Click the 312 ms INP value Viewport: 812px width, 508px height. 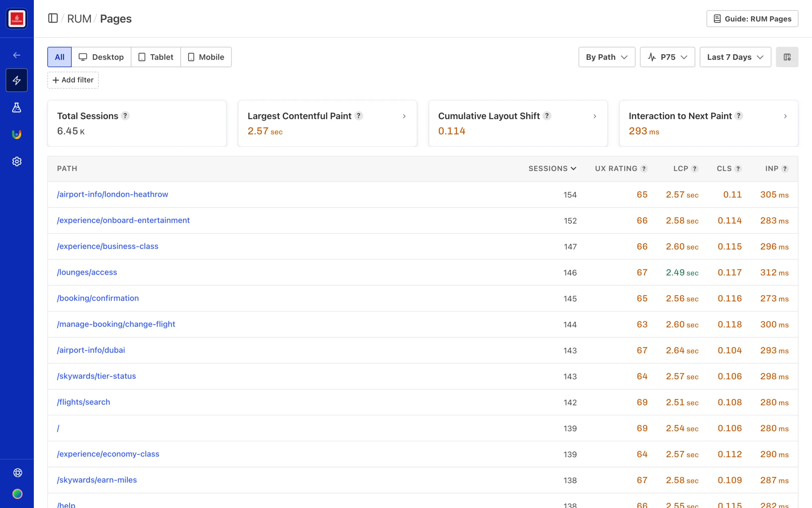click(x=774, y=273)
